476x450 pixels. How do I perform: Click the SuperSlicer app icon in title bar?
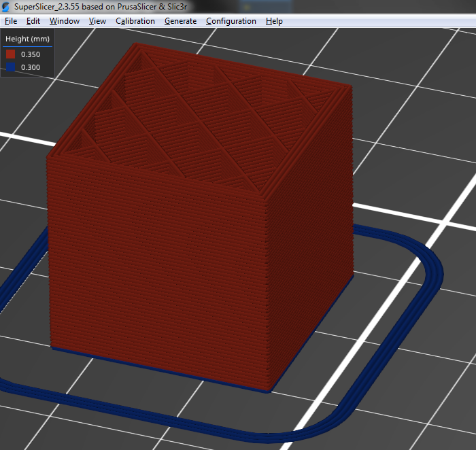pos(5,6)
